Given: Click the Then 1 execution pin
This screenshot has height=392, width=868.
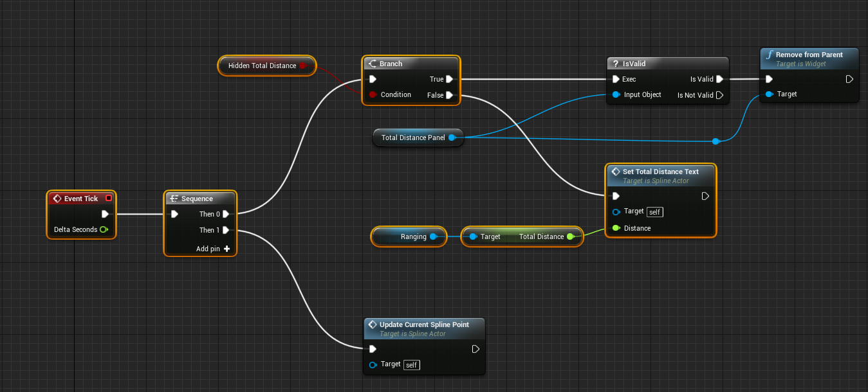Looking at the screenshot, I should [226, 230].
